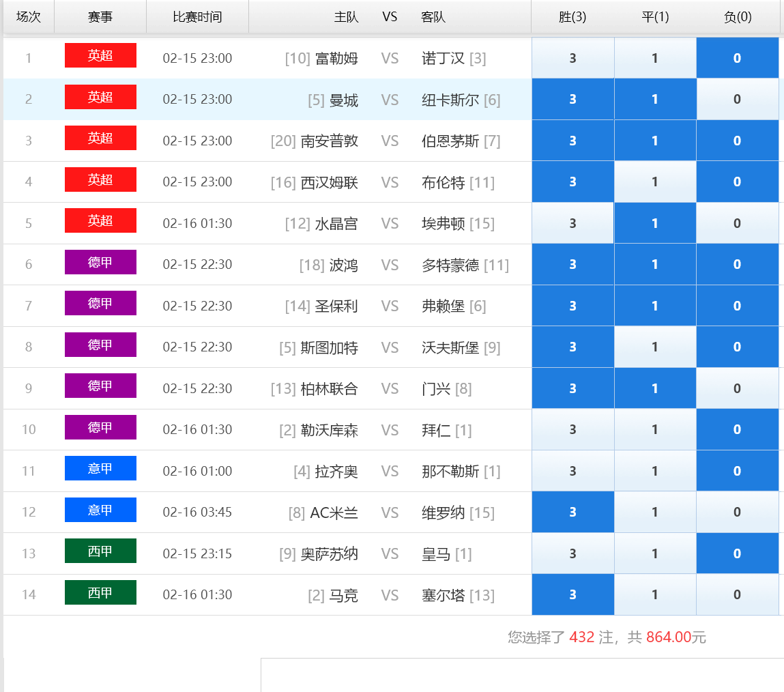Click the 赛事 column header

tap(100, 16)
